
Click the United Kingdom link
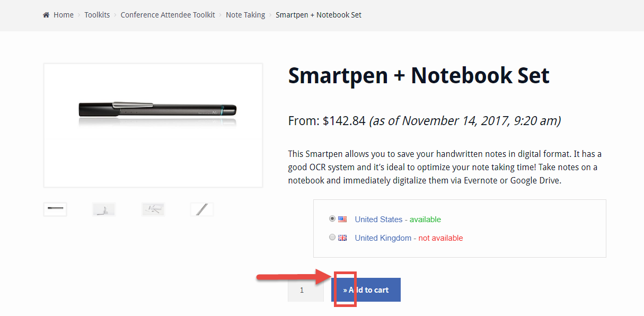tap(383, 237)
